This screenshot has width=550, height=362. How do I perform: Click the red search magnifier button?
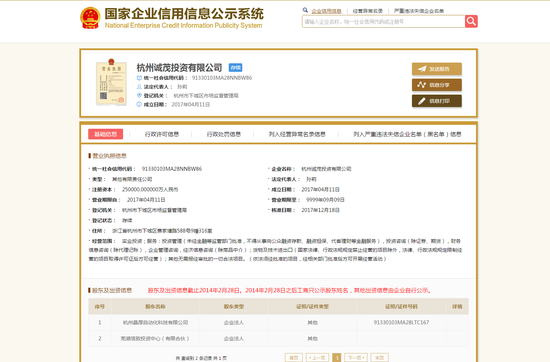click(471, 21)
